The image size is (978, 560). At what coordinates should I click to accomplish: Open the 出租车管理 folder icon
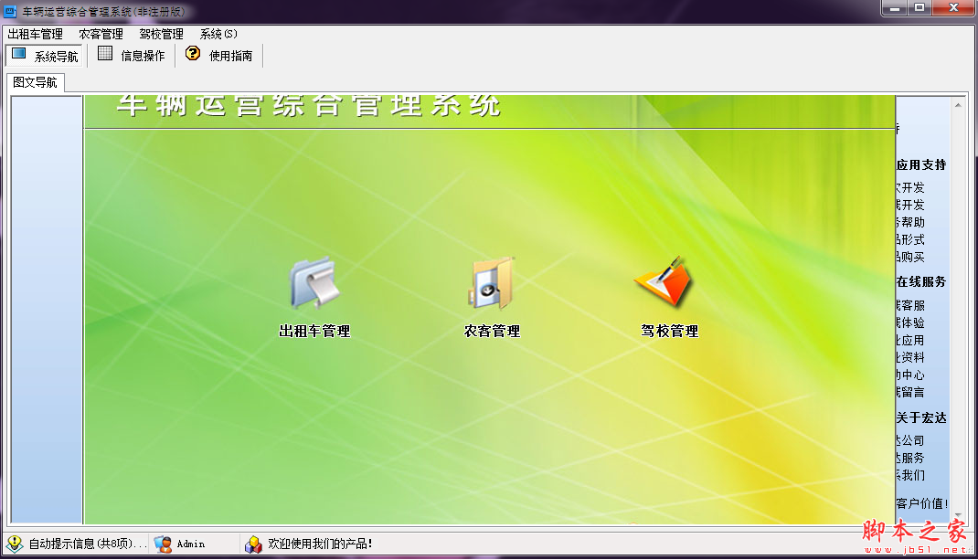(314, 284)
